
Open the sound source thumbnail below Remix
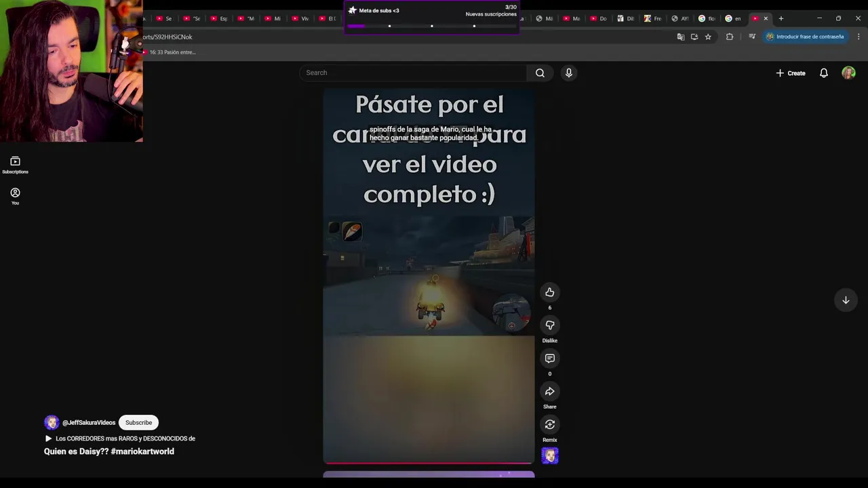click(550, 456)
